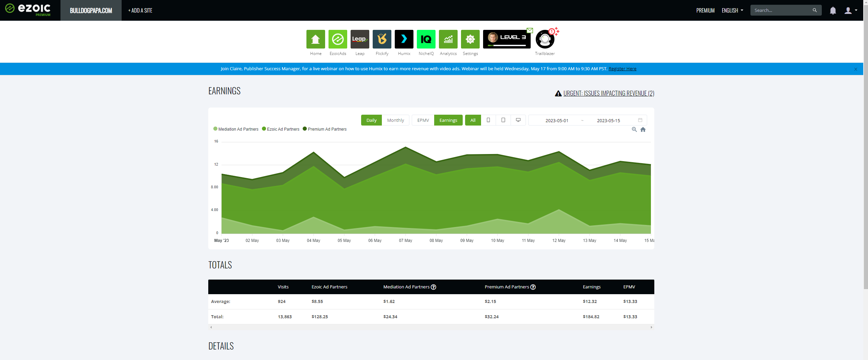Click the Earnings column header
This screenshot has width=868, height=360.
tap(591, 287)
